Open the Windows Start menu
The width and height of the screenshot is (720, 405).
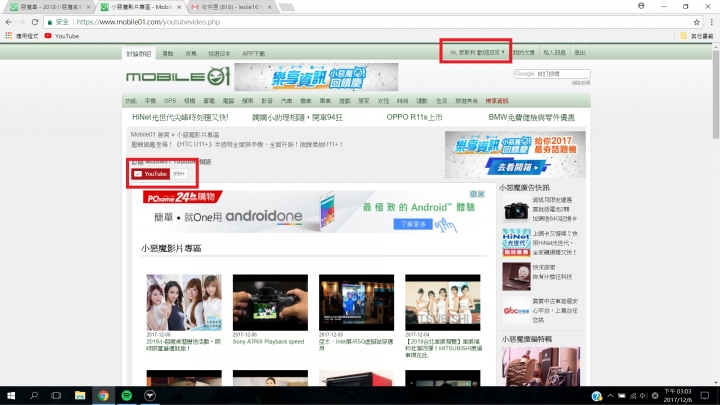(11, 396)
